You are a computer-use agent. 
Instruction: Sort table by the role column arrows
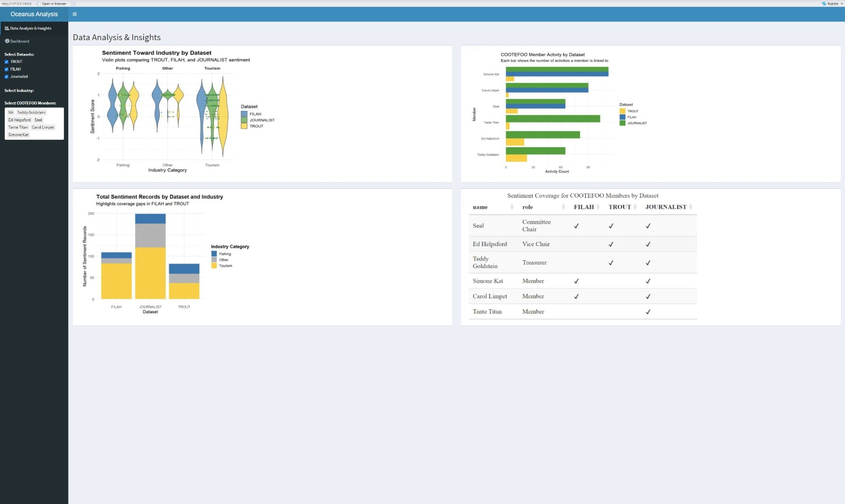565,207
